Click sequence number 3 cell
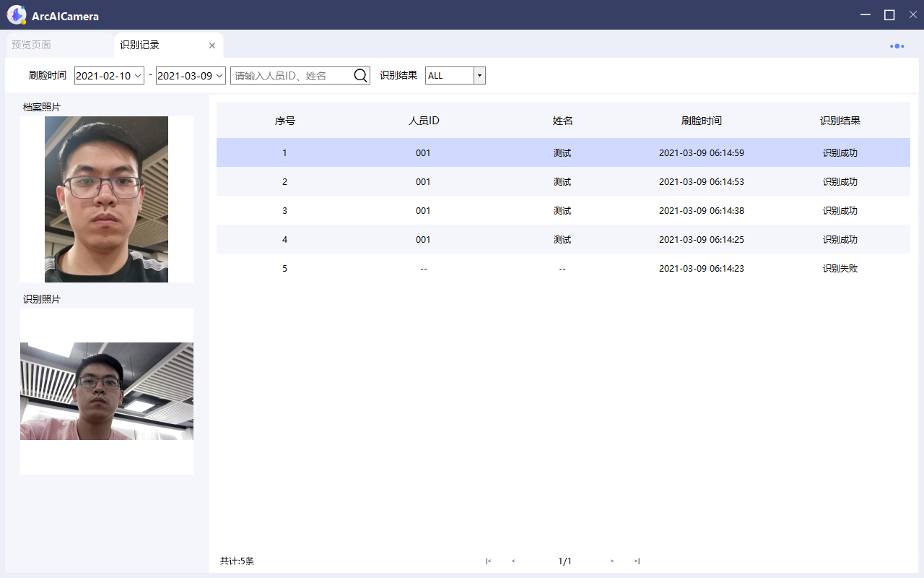This screenshot has width=924, height=578. tap(284, 210)
